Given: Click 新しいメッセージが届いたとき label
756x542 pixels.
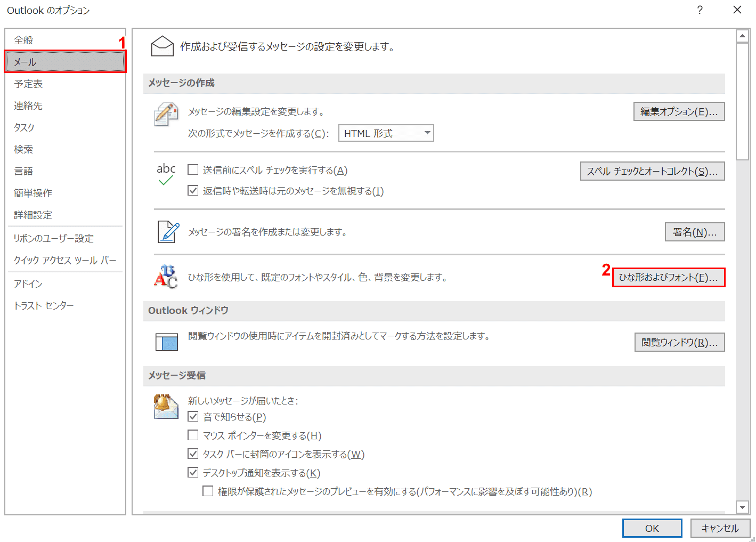Looking at the screenshot, I should [243, 401].
